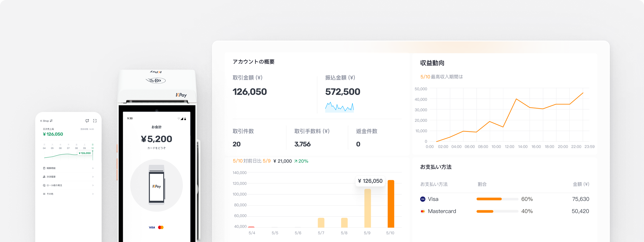The height and width of the screenshot is (242, 644).
Task: Tap the QR scan icon on phone
Action: (95, 121)
